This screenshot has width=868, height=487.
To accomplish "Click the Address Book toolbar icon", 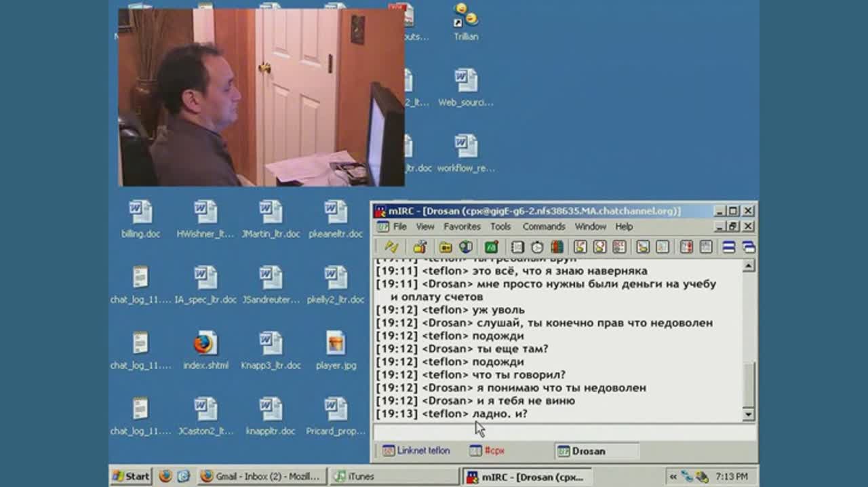I will pyautogui.click(x=517, y=247).
